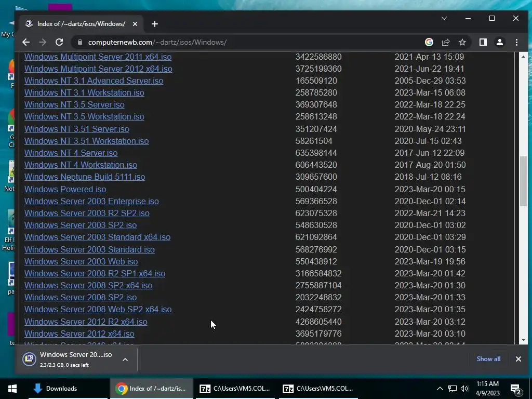Open the Chrome three-dot menu
Image resolution: width=532 pixels, height=399 pixels.
[516, 42]
